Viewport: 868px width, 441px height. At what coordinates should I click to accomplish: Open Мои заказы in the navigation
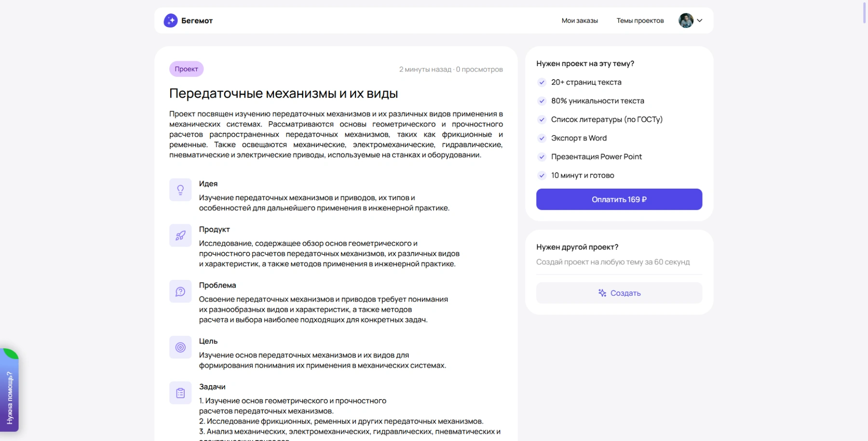pos(580,21)
